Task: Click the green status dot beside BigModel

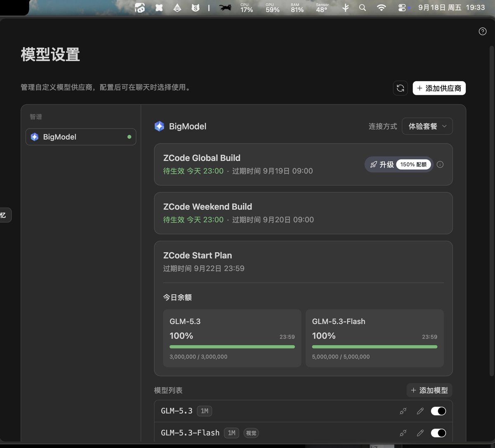Action: [x=129, y=137]
